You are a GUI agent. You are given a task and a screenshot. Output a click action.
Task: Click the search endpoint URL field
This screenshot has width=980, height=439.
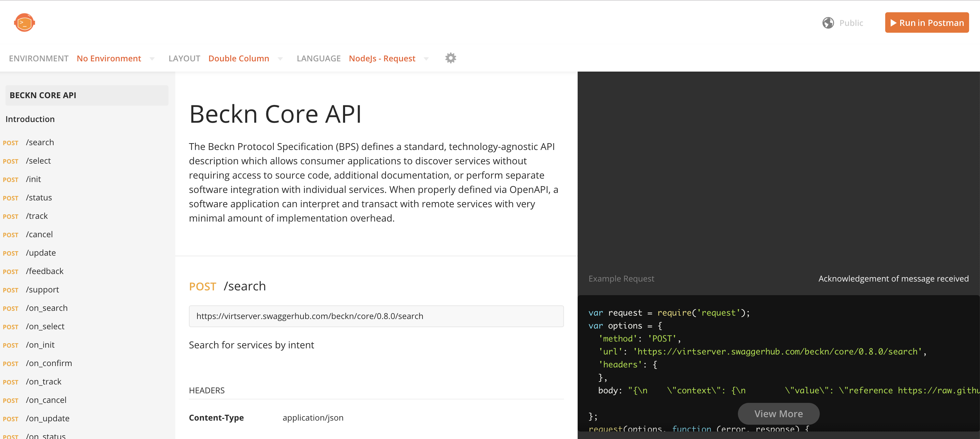tap(376, 316)
